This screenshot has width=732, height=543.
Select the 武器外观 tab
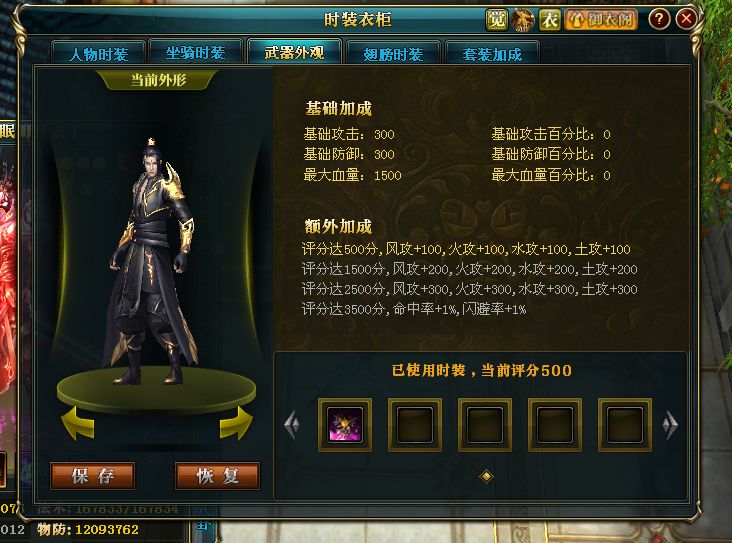click(294, 52)
